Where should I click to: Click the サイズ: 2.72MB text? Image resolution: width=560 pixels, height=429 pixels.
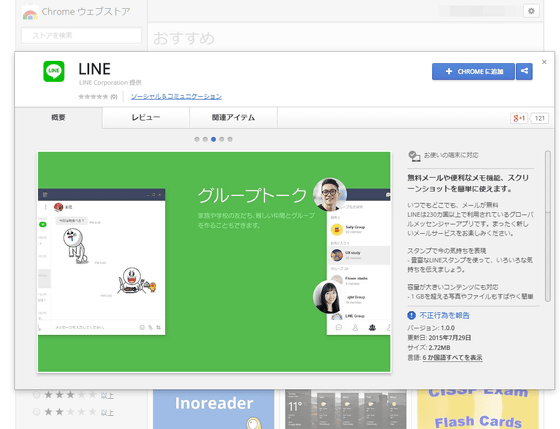pos(429,348)
